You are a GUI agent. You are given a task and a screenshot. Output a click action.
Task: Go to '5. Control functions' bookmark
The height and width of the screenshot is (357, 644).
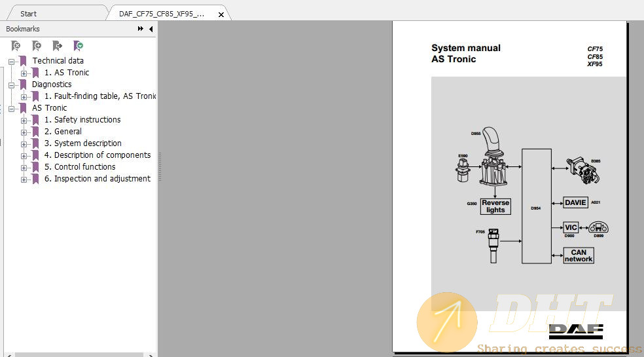[x=80, y=166]
